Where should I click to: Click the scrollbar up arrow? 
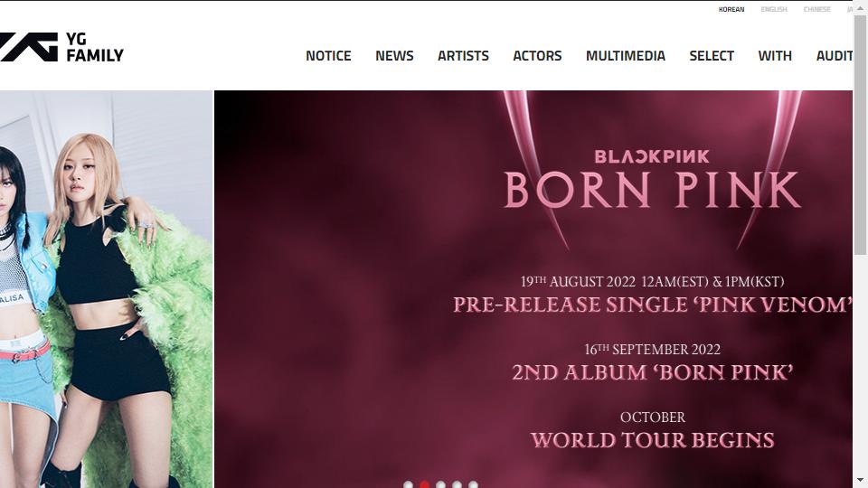click(x=860, y=8)
